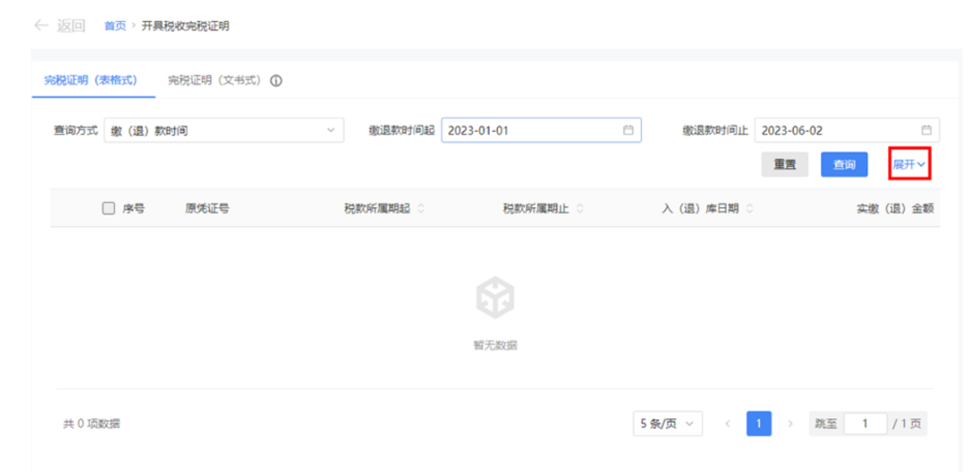Open the 首页 breadcrumb link

coord(115,26)
